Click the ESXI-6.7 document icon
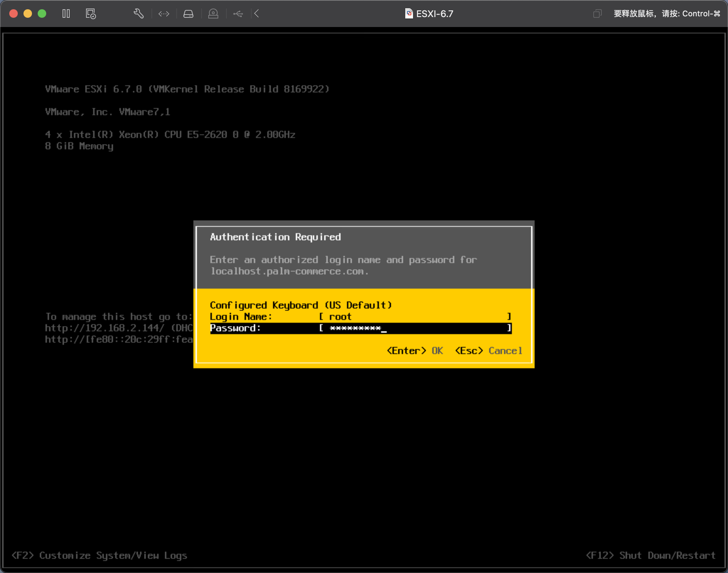The height and width of the screenshot is (573, 728). (x=409, y=14)
